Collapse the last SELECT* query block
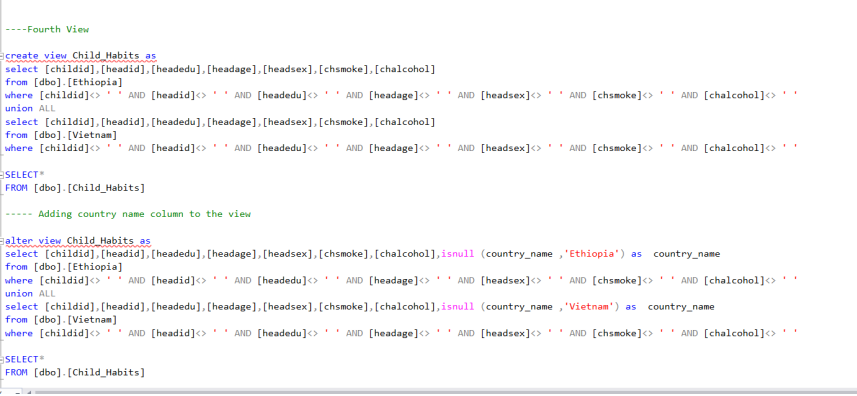Image resolution: width=857 pixels, height=396 pixels. 3,359
